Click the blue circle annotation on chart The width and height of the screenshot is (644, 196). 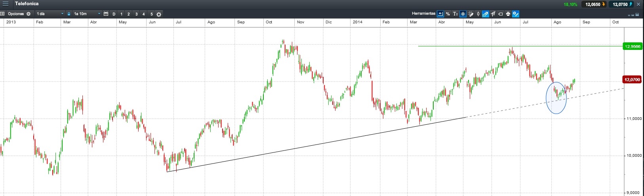(556, 98)
